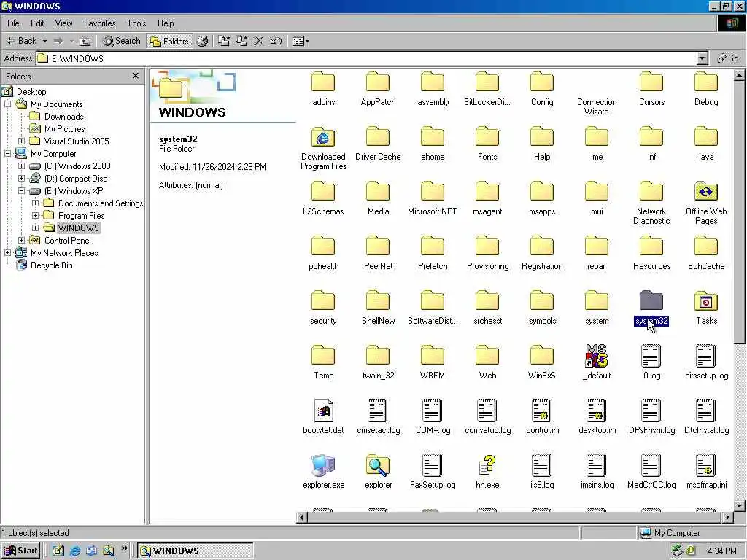Select the 0.log file

point(651,363)
